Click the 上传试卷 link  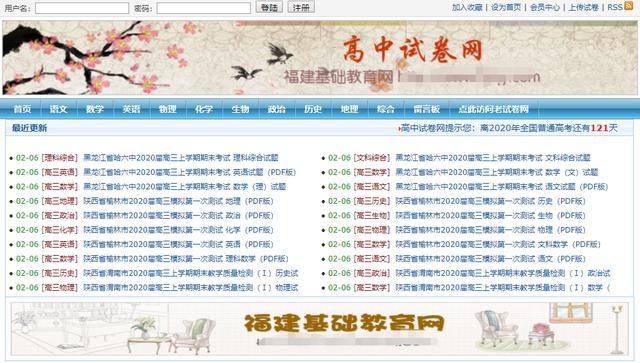tap(584, 7)
